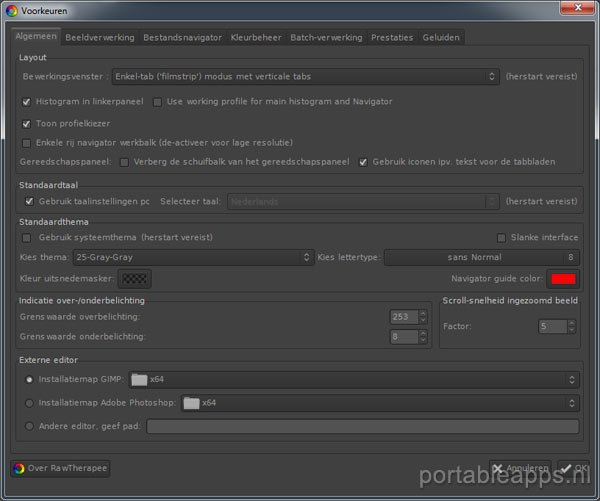The image size is (600, 501).
Task: Open Kies thema dropdown showing 25-Gray-Gray
Action: click(193, 257)
